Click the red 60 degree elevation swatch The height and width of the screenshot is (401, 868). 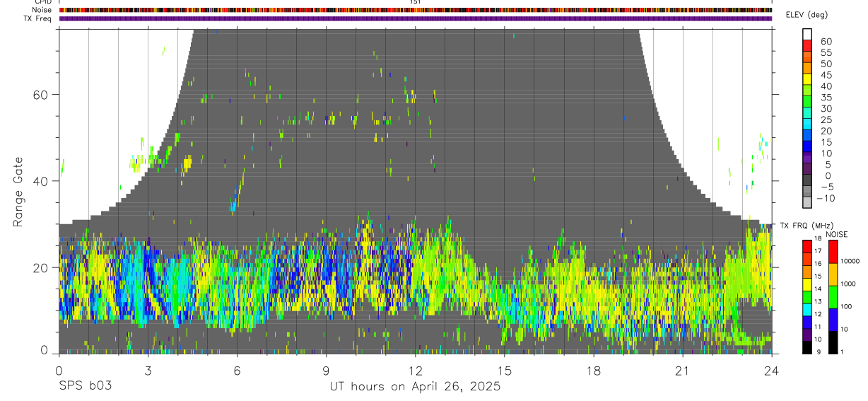coord(807,44)
